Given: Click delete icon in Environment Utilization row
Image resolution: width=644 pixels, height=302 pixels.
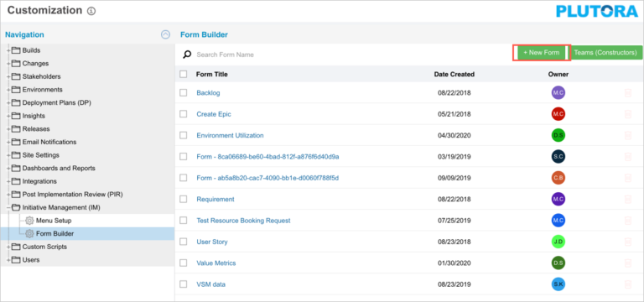Looking at the screenshot, I should tap(627, 136).
